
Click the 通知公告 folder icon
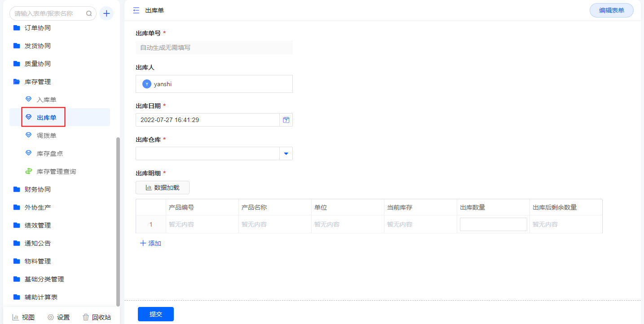tap(17, 243)
